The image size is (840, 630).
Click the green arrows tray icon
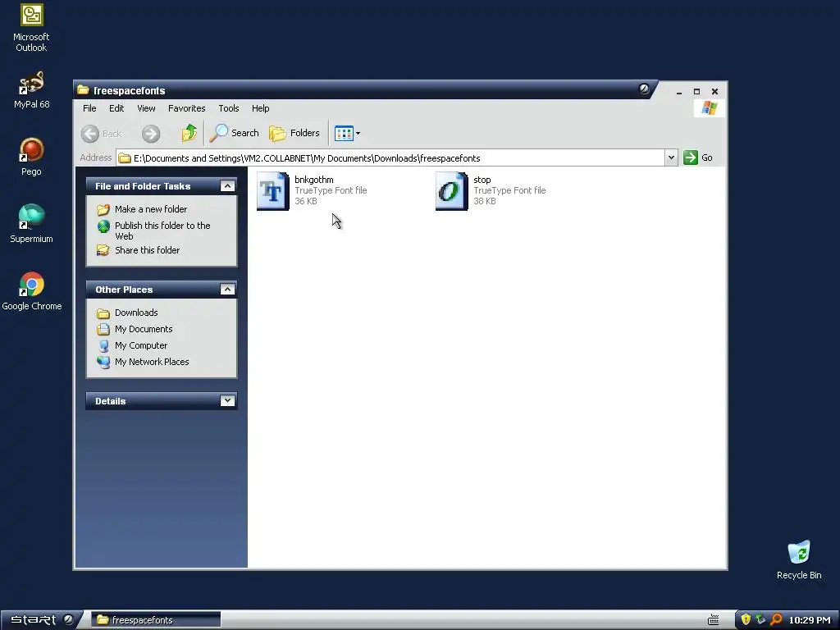[760, 620]
